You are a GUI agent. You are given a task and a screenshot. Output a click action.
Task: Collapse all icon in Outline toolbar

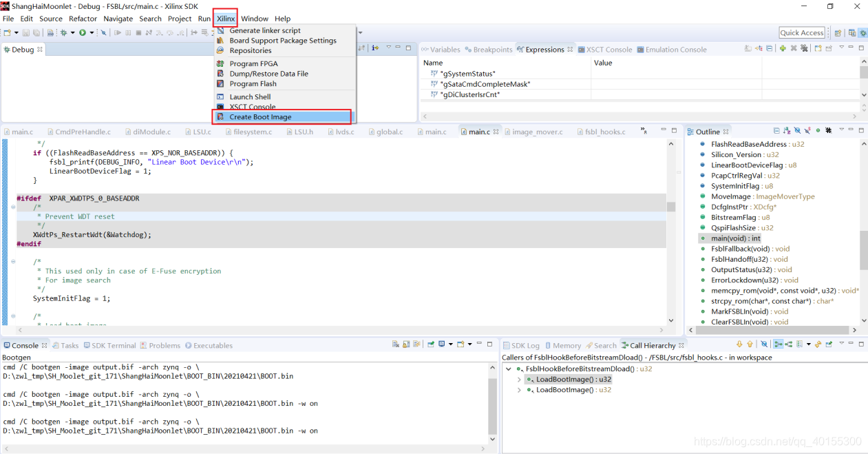[x=776, y=130]
